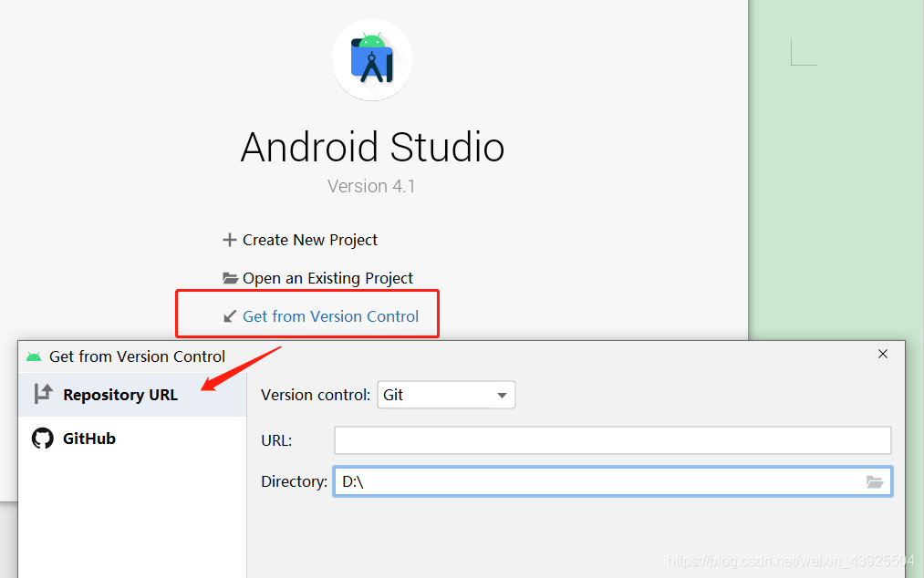Focus the URL input field
This screenshot has width=924, height=578.
pyautogui.click(x=613, y=440)
